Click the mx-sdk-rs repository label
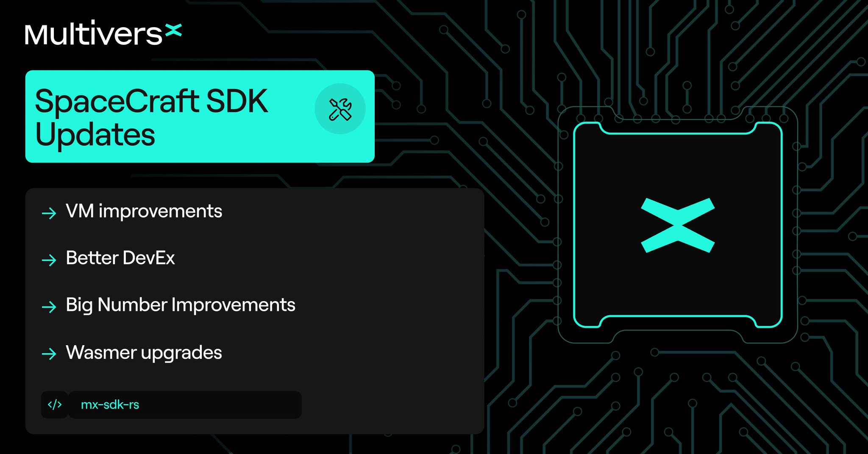This screenshot has width=868, height=454. (x=110, y=405)
